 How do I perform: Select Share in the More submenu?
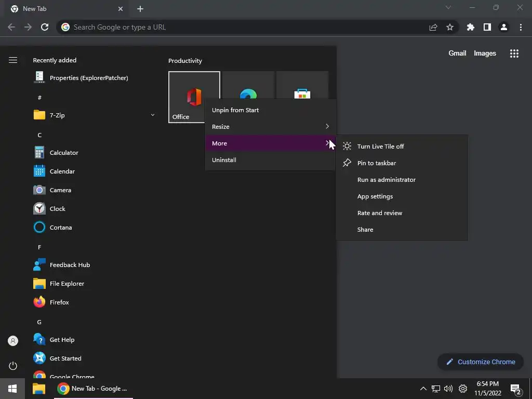402,229
